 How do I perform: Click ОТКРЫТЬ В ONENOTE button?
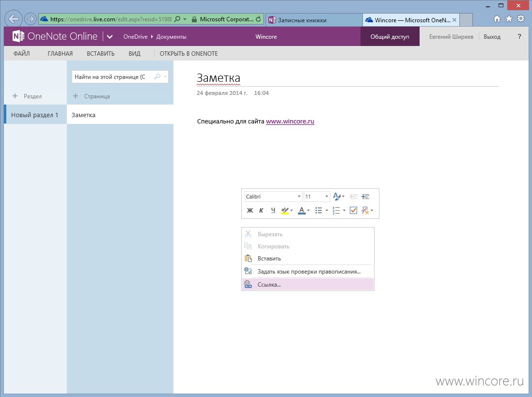tap(188, 54)
